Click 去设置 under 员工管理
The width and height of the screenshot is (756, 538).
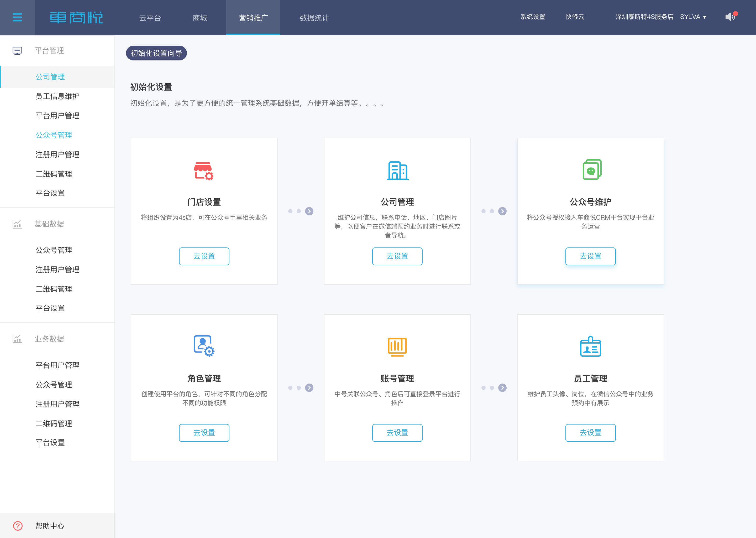click(x=591, y=433)
